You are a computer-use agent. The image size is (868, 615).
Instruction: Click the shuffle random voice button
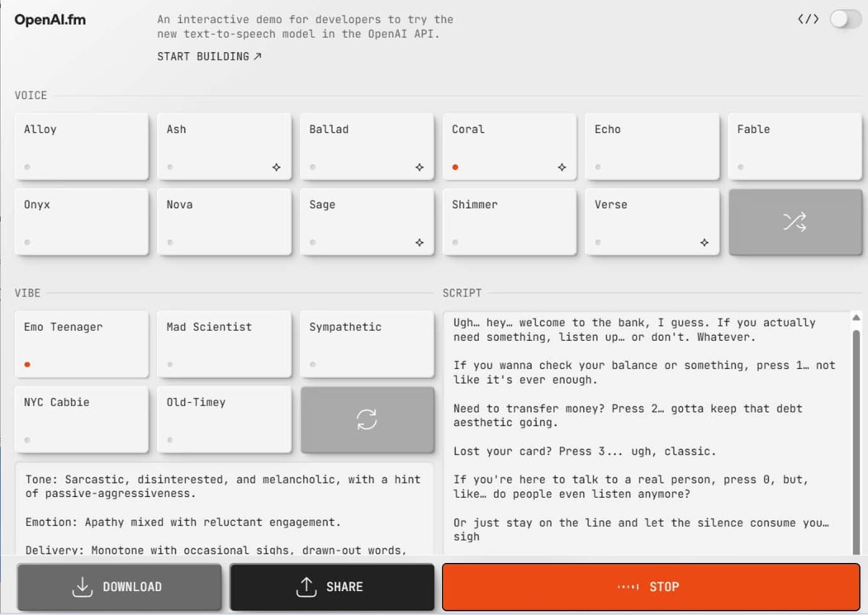tap(795, 221)
